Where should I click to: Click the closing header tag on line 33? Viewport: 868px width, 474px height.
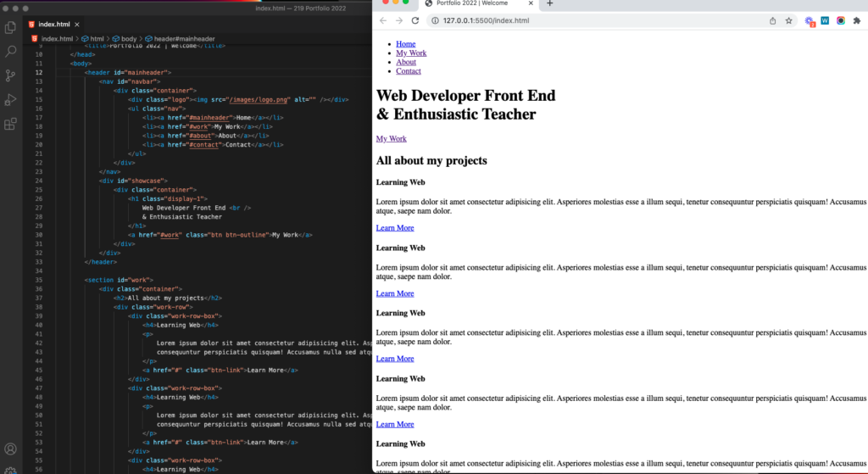(101, 262)
